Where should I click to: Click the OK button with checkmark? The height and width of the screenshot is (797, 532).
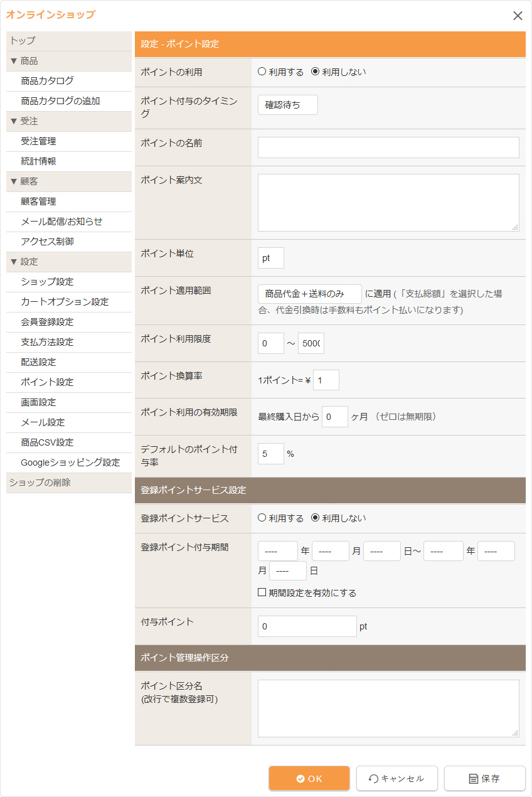309,778
